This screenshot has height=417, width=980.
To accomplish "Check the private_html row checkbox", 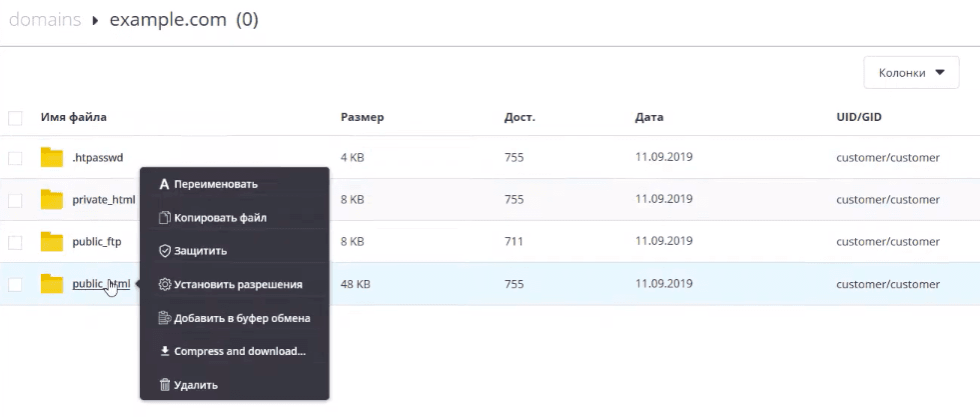I will [15, 200].
